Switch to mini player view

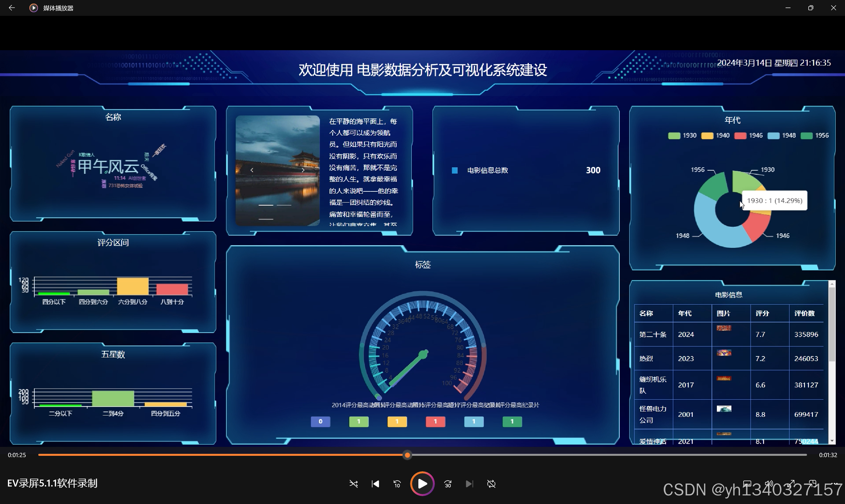pyautogui.click(x=813, y=483)
